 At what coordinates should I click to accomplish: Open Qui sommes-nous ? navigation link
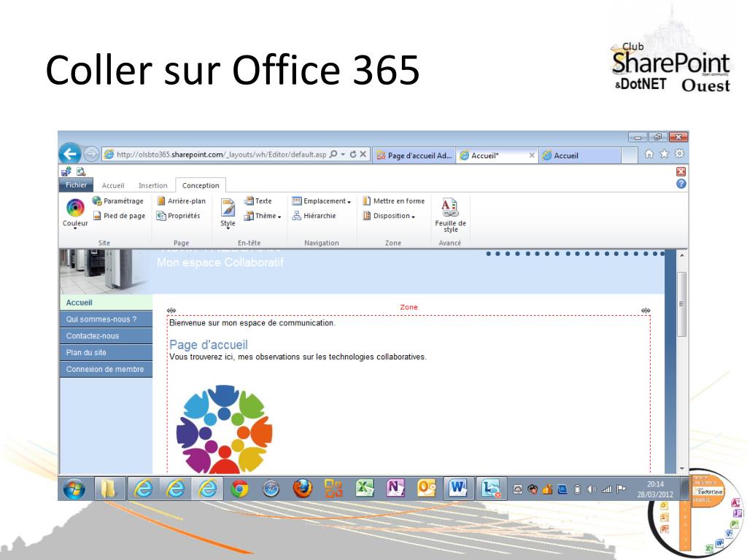(106, 319)
